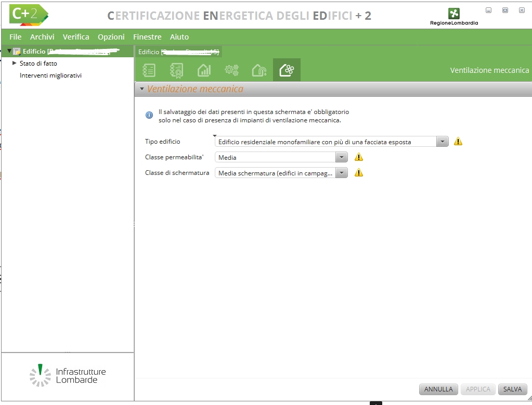Click the house bar chart icon
This screenshot has height=405, width=532.
click(x=204, y=70)
